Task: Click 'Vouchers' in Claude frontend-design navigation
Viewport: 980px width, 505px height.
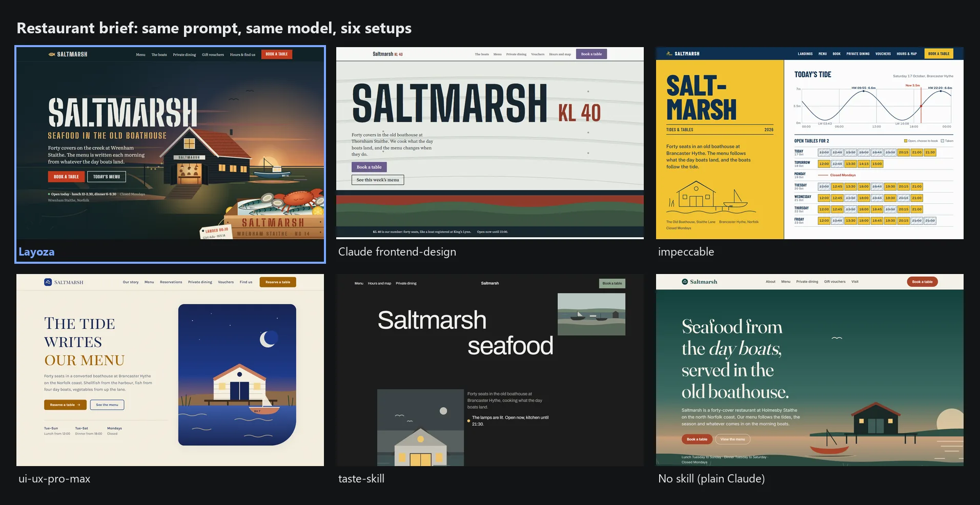Action: (538, 54)
